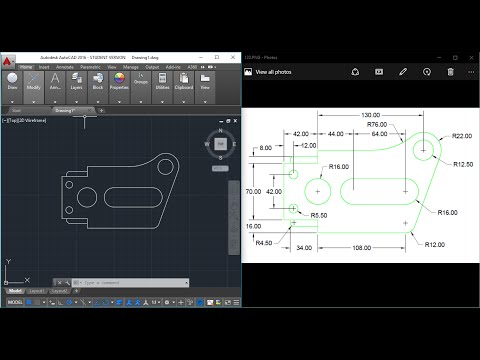
Task: Click the W compass direction on ViewCube
Action: (x=207, y=144)
